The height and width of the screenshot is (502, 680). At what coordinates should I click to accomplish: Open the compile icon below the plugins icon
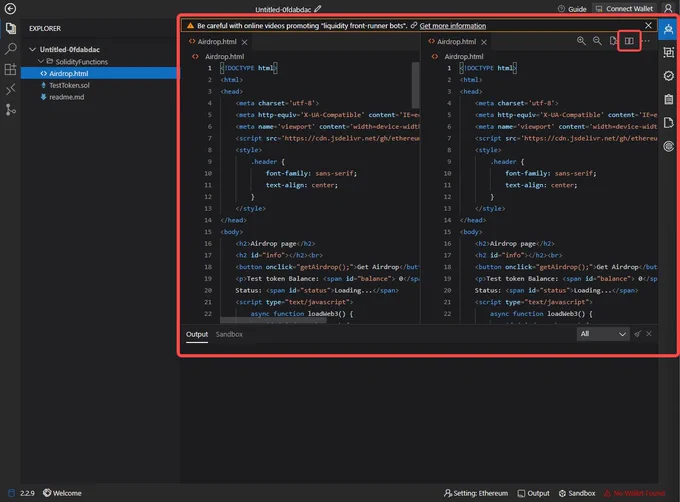10,89
